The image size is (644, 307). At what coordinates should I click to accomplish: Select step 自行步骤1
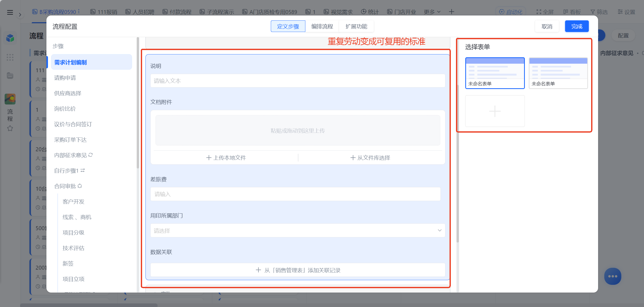pyautogui.click(x=66, y=171)
